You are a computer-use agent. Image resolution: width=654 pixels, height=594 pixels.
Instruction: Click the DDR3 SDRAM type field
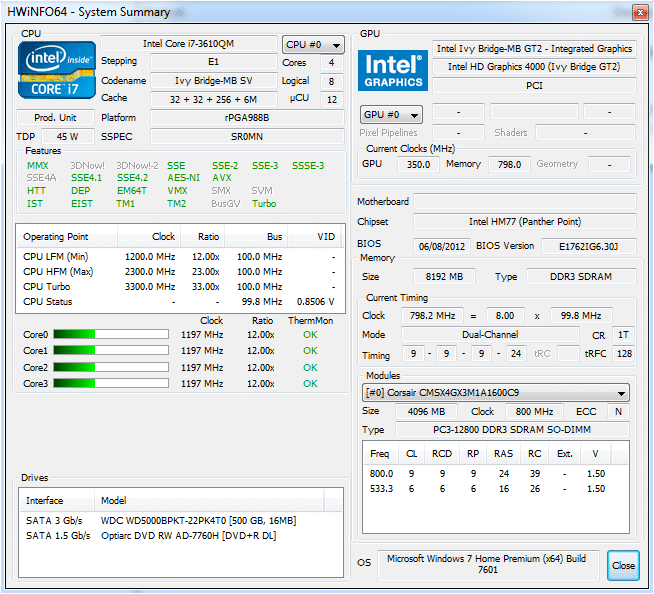[x=581, y=277]
